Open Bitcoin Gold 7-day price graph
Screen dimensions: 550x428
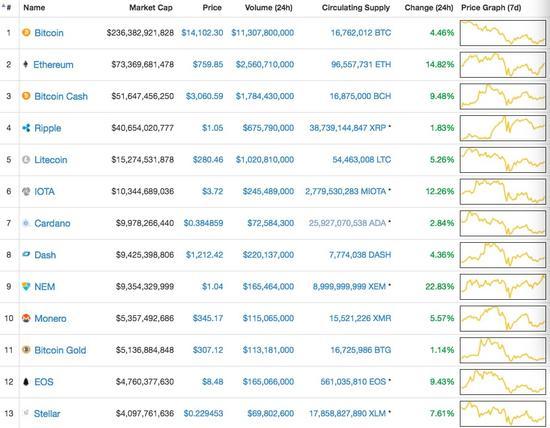point(503,350)
